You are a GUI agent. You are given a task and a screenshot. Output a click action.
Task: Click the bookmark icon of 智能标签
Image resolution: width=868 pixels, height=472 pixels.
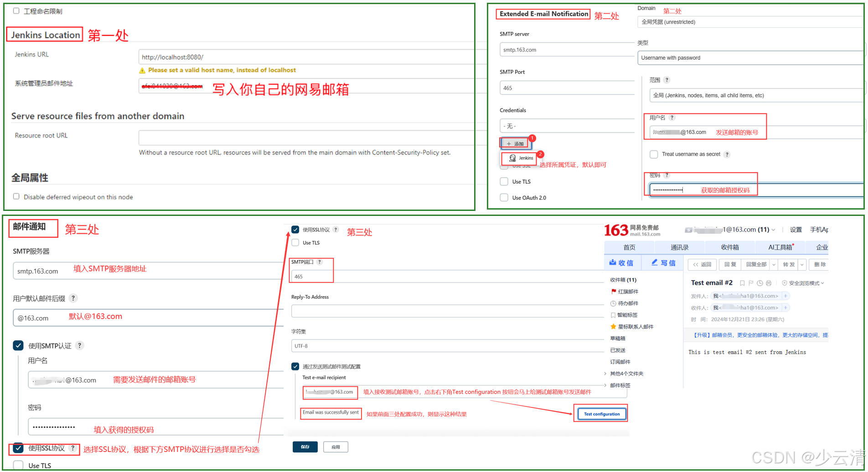614,315
